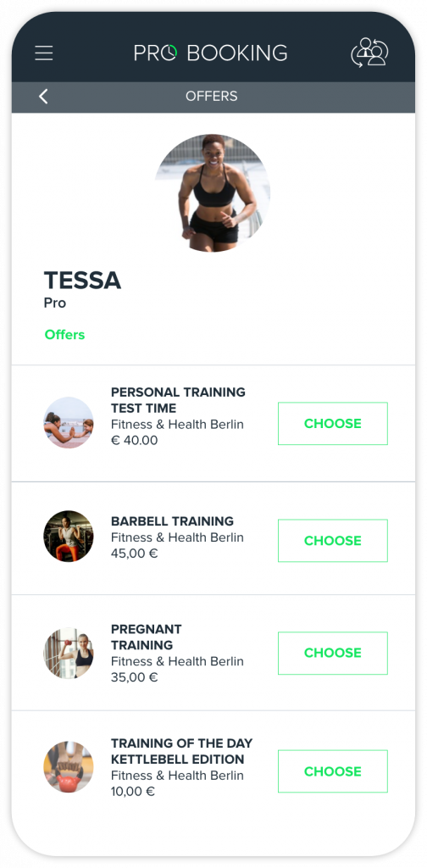Open Tessa's round profile photo
This screenshot has height=868, width=427.
click(213, 192)
